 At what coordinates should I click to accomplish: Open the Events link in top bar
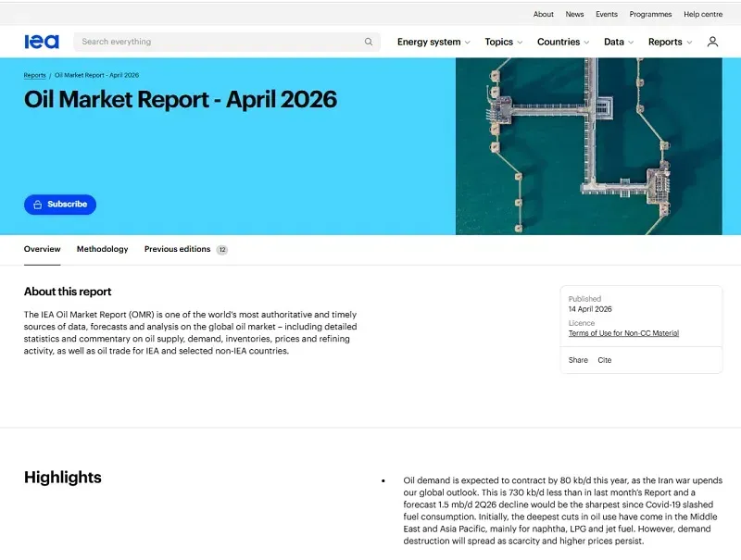(x=607, y=14)
